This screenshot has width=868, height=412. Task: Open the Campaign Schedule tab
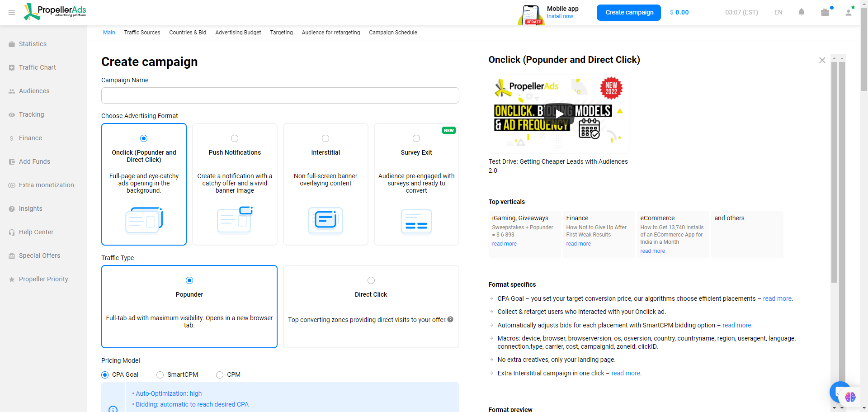click(x=392, y=32)
